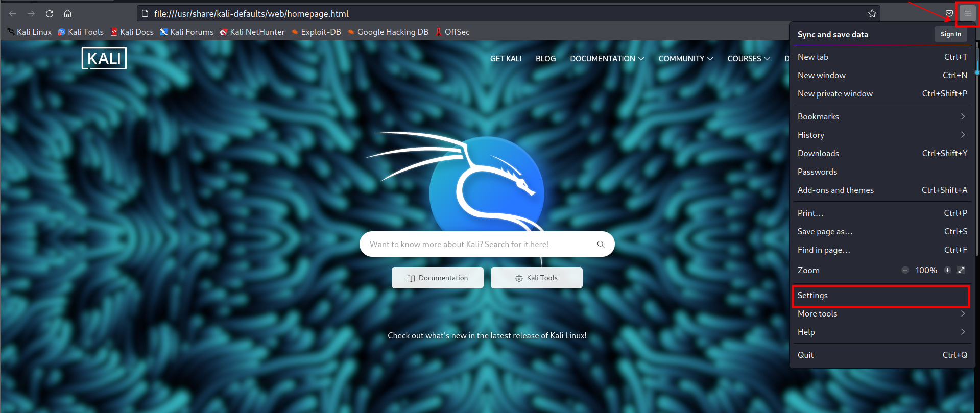Open the GET KALI nav link
Viewport: 980px width, 413px height.
[506, 59]
